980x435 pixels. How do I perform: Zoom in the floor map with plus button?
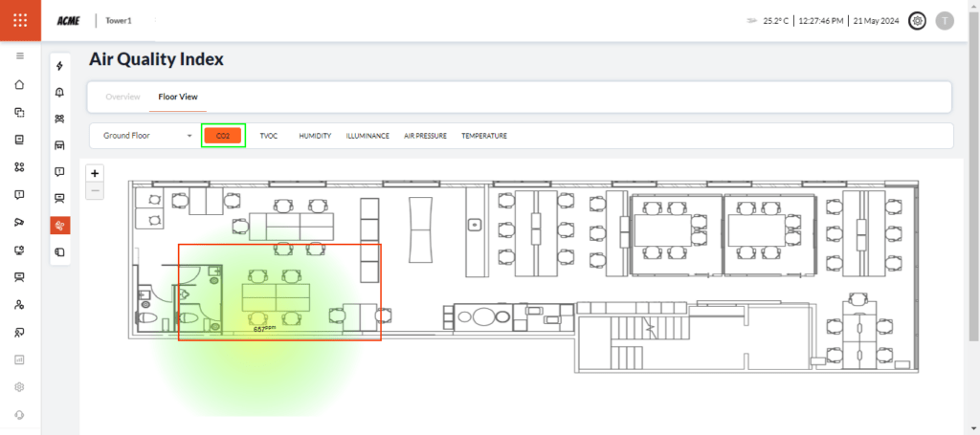coord(95,173)
